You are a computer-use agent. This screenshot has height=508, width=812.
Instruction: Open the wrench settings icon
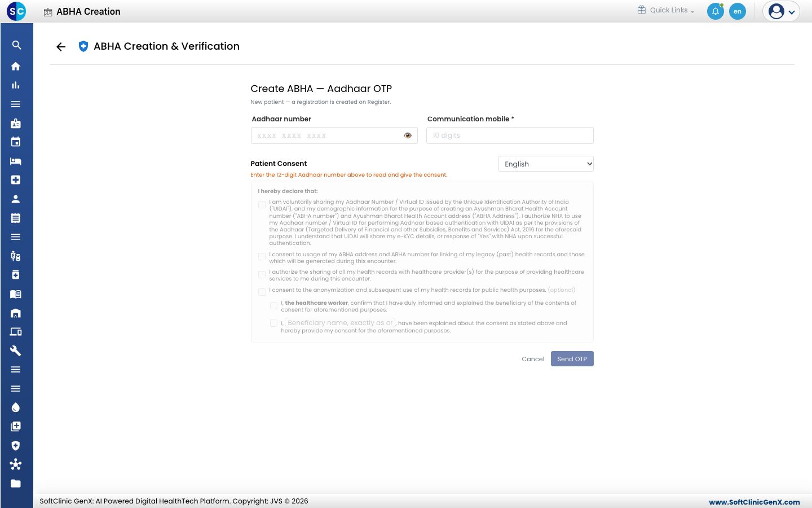click(16, 351)
